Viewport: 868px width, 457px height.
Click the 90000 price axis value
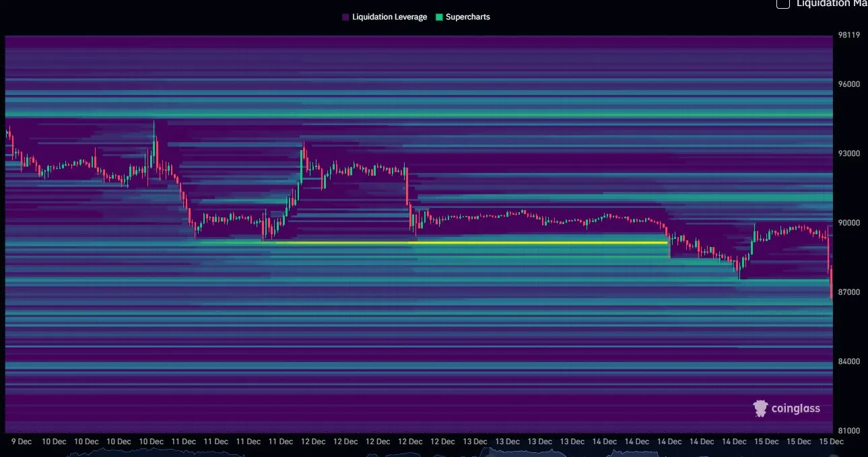pyautogui.click(x=848, y=223)
